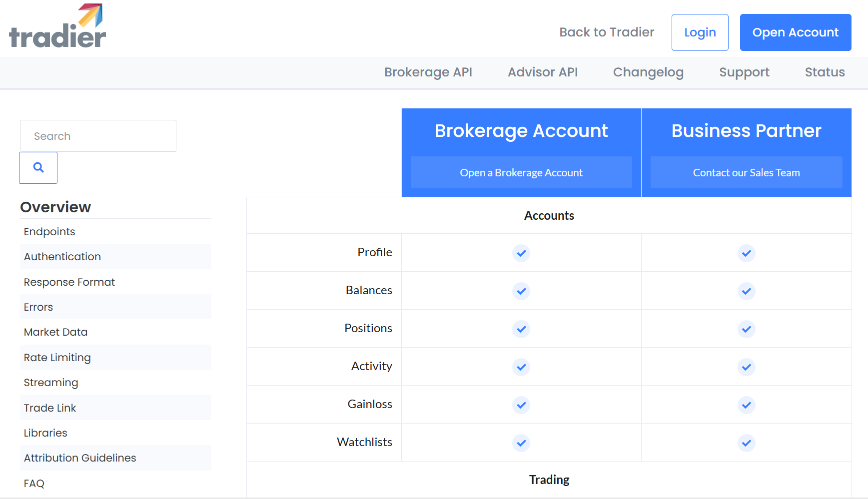This screenshot has height=499, width=868.
Task: Open Authentication in the sidebar
Action: tap(115, 257)
